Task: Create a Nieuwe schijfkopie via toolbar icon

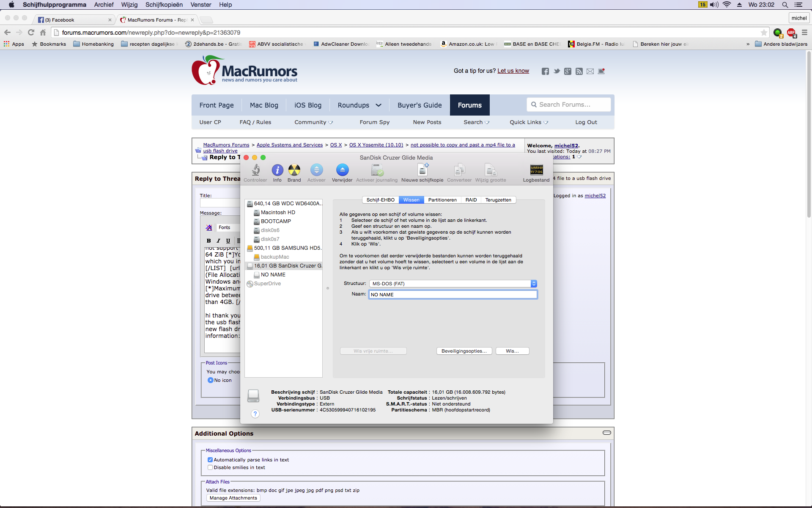Action: [x=422, y=170]
